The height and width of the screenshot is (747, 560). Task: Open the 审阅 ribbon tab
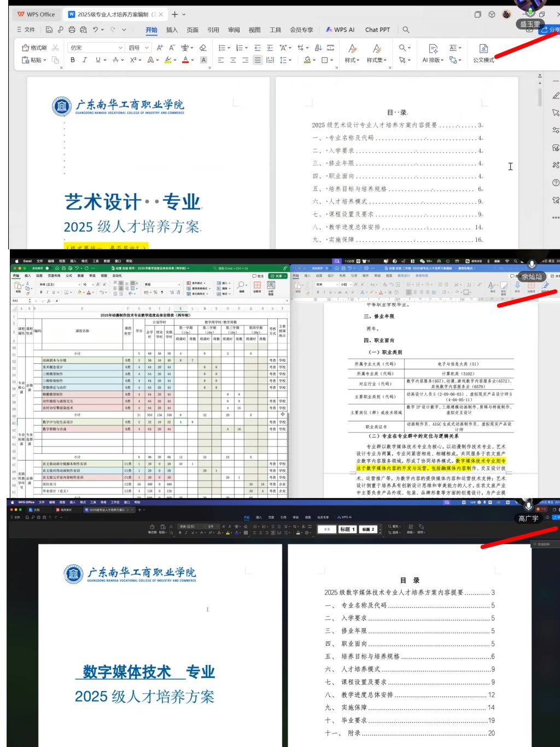click(234, 30)
